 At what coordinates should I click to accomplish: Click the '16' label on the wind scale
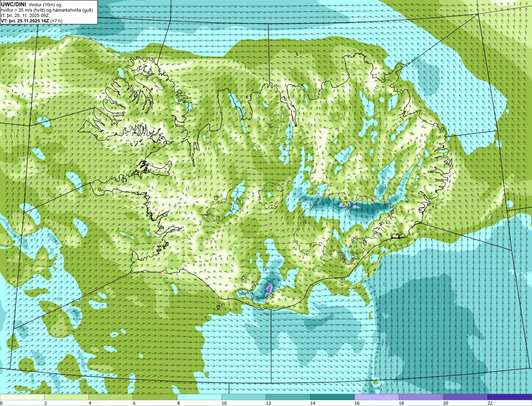(357, 403)
